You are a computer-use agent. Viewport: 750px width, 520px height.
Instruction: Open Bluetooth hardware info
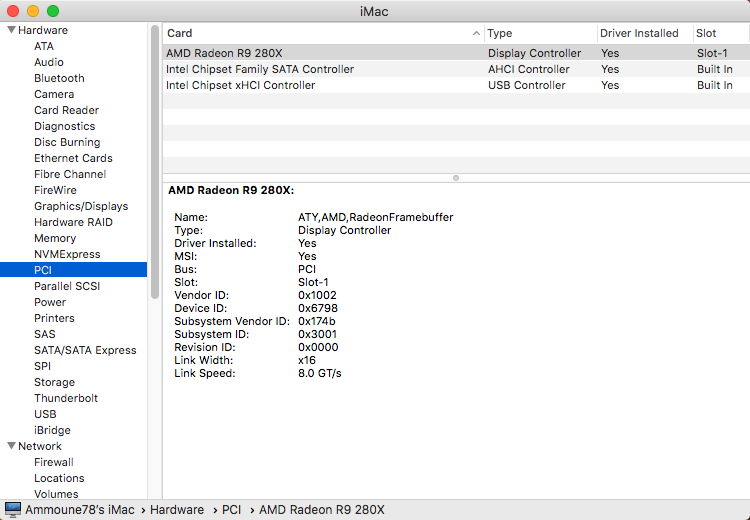pos(59,78)
